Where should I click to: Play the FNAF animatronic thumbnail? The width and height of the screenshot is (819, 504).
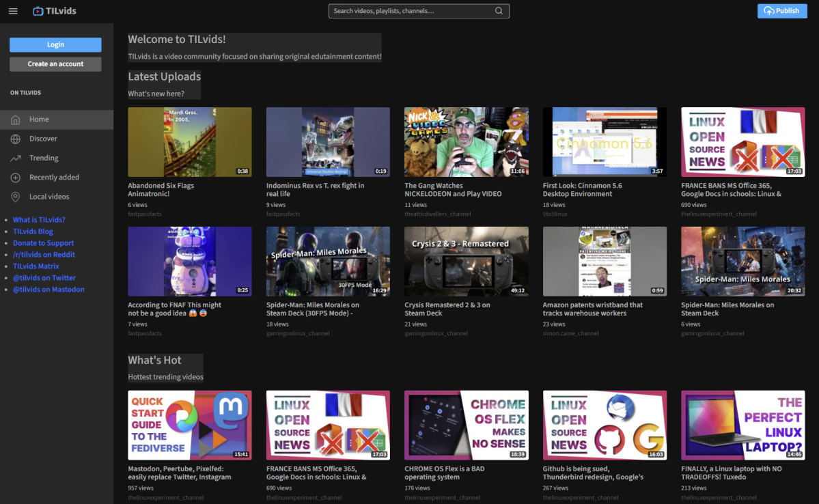190,261
